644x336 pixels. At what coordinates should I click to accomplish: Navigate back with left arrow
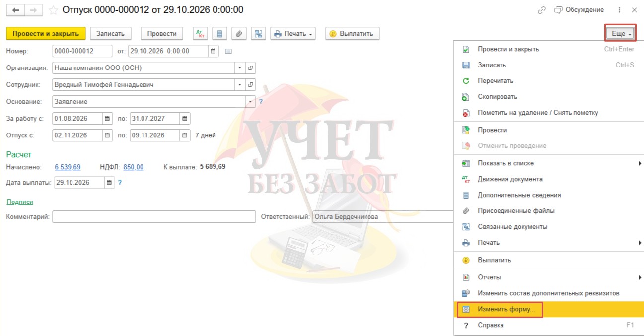[x=15, y=10]
